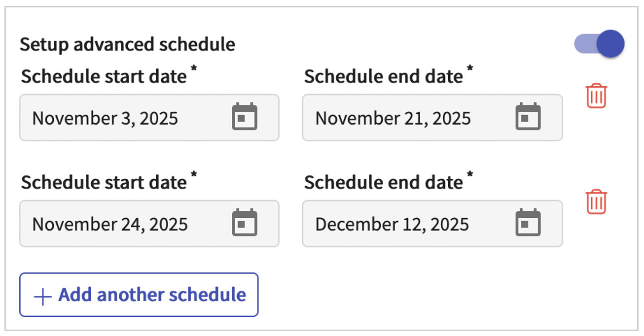
Task: Click the Setup advanced schedule label
Action: coord(127,44)
